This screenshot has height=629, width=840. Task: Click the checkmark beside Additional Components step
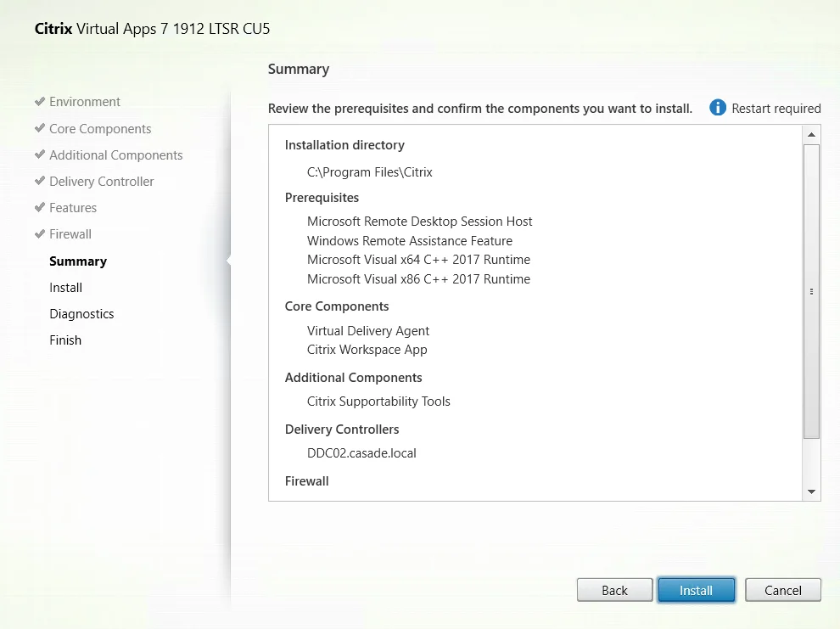40,154
